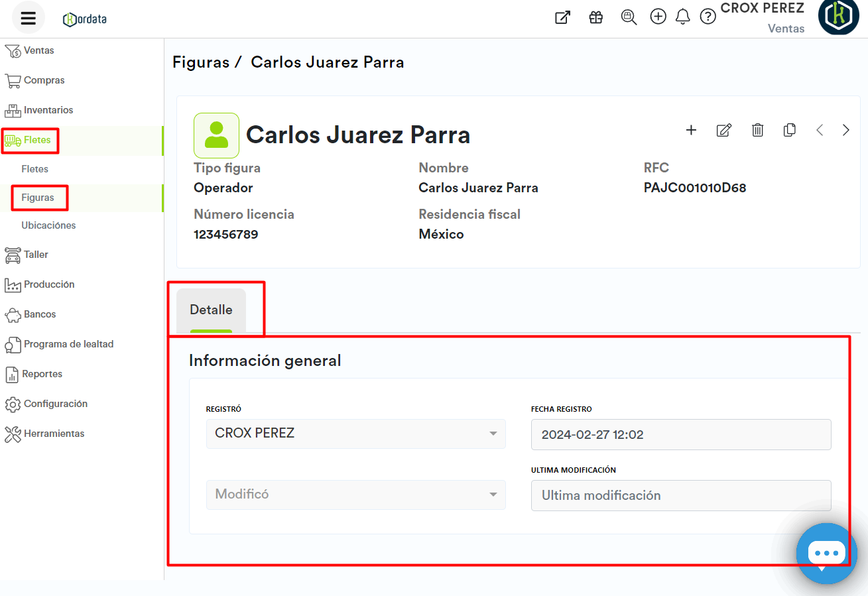Image resolution: width=868 pixels, height=596 pixels.
Task: Click the Ultima modificación field
Action: coord(680,495)
